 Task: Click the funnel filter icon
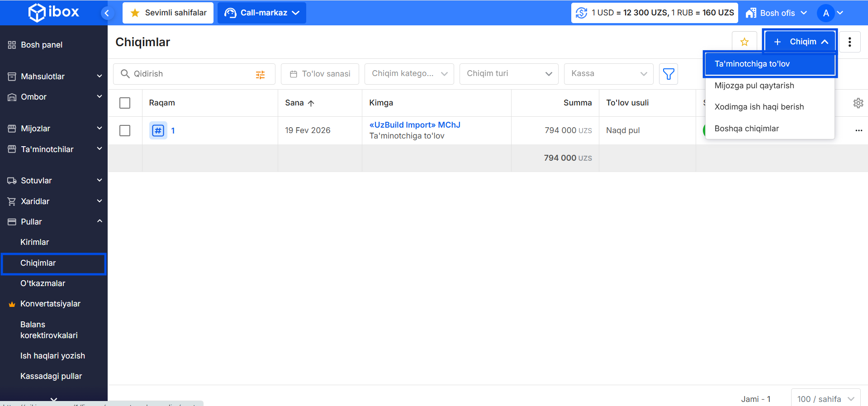tap(668, 74)
